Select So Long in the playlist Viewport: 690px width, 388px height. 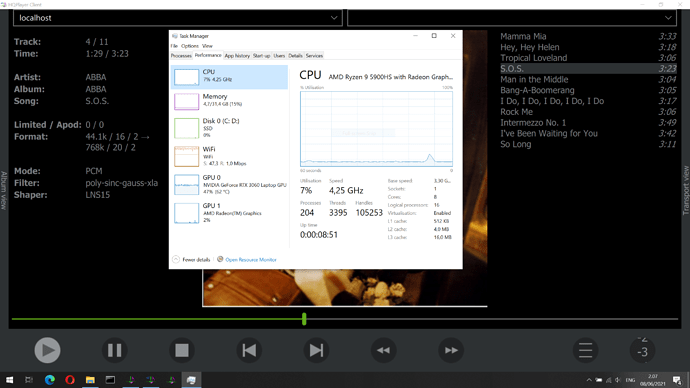pyautogui.click(x=588, y=144)
